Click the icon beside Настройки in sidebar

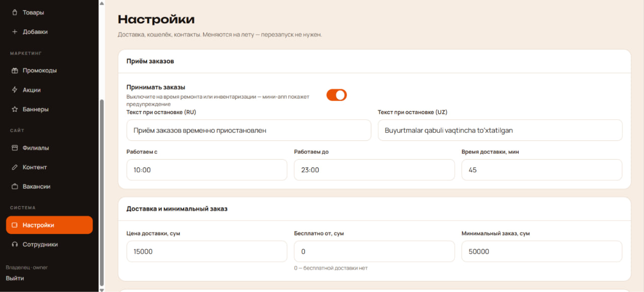pos(15,225)
